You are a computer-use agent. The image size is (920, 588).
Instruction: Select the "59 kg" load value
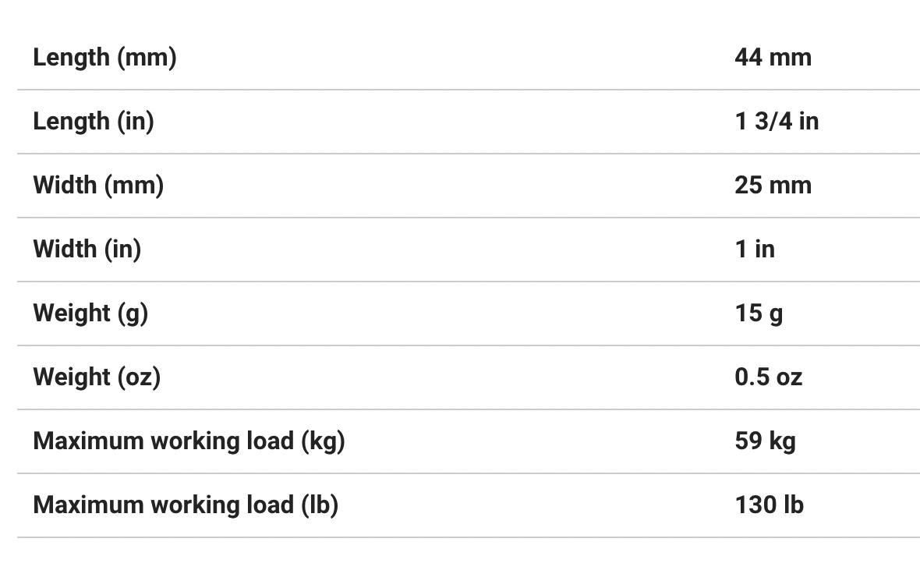point(765,441)
